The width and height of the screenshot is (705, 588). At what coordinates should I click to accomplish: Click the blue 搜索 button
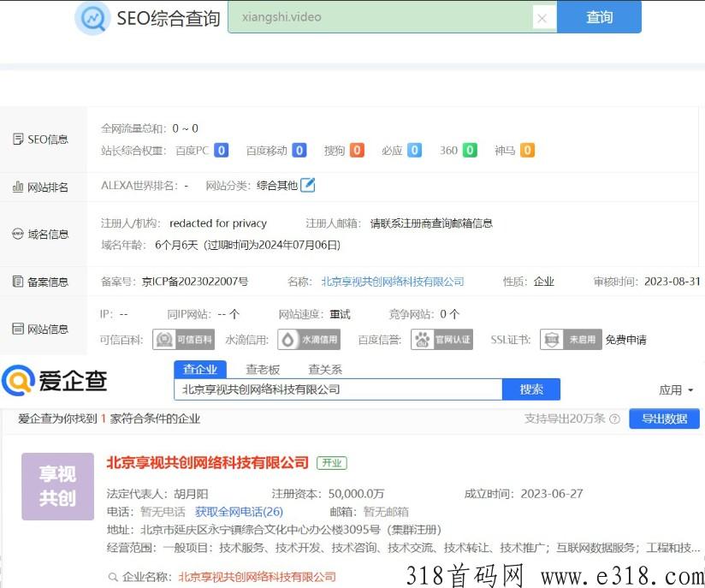tap(531, 389)
